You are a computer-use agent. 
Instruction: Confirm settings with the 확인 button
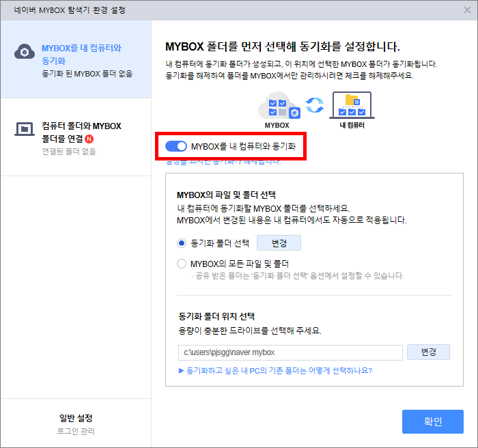(x=432, y=421)
